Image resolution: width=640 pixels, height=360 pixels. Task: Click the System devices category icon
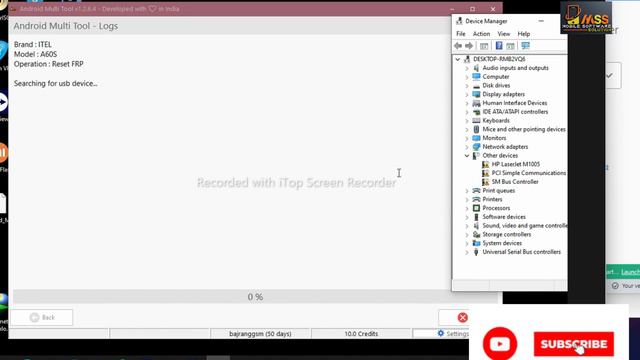(x=476, y=243)
